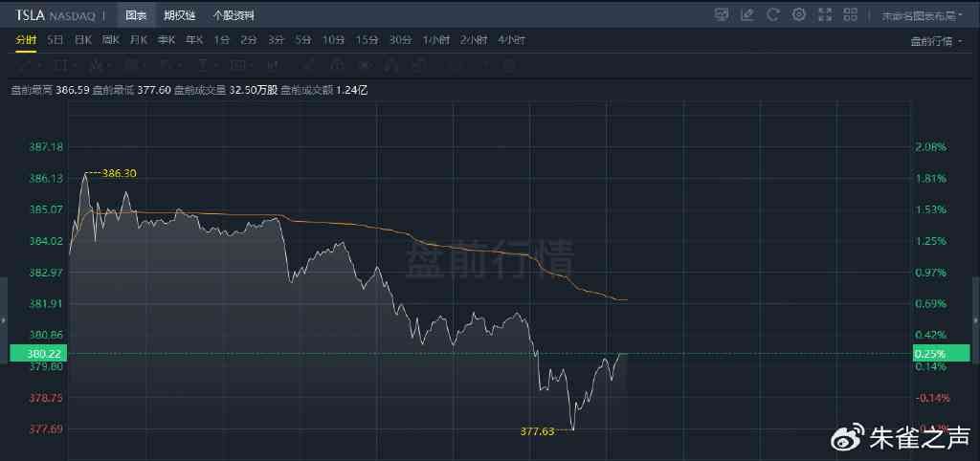Select the 分时 timeframe
The height and width of the screenshot is (461, 980).
(x=26, y=40)
